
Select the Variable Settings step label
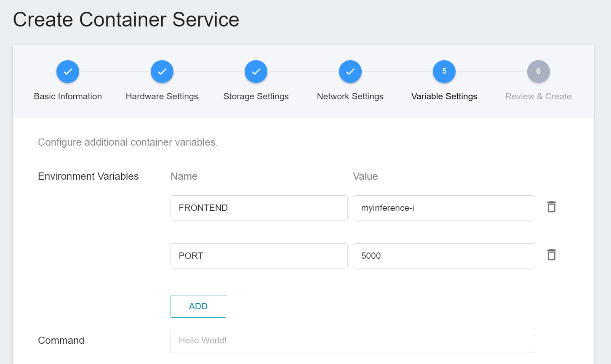[x=444, y=96]
